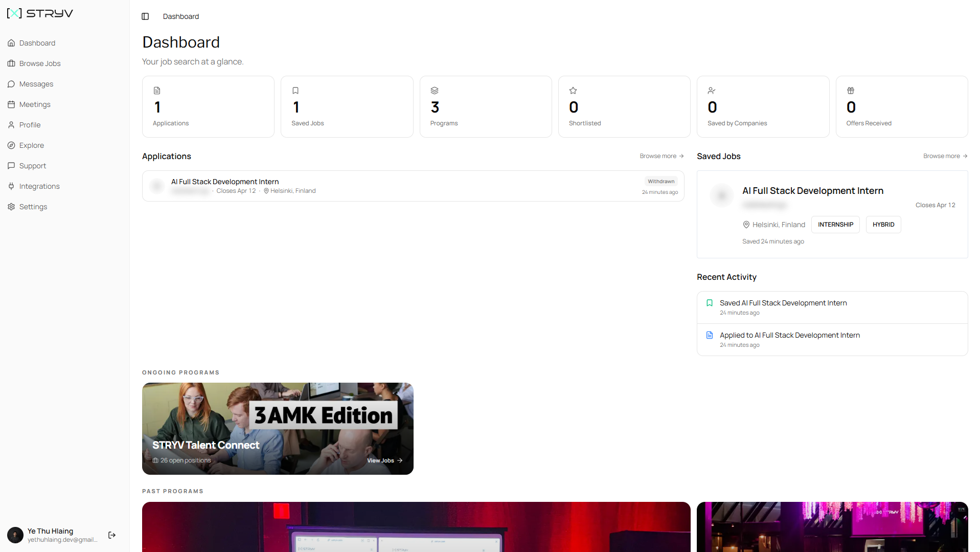Click the PAST PROGRAMS heading
980x552 pixels.
tap(173, 491)
